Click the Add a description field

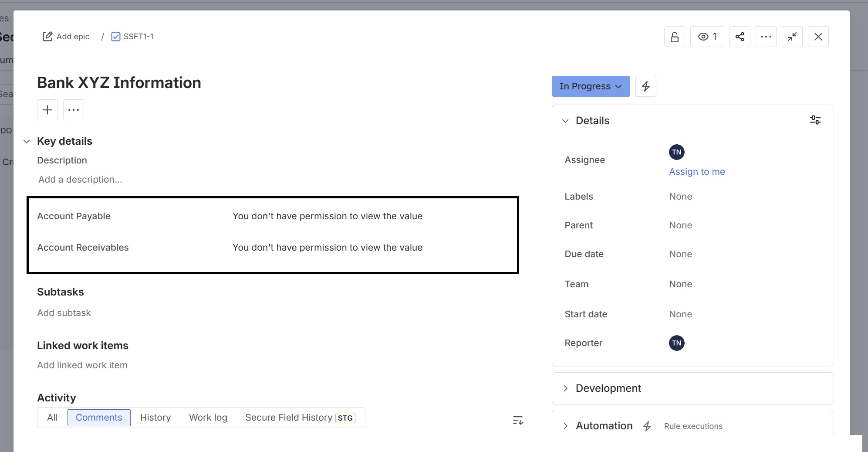[x=80, y=180]
